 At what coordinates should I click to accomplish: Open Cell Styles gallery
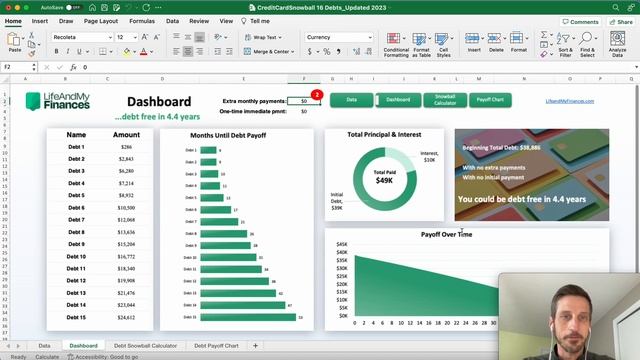pos(443,45)
